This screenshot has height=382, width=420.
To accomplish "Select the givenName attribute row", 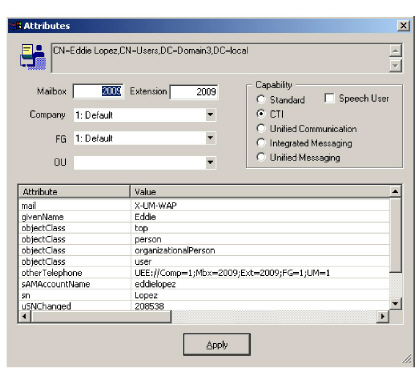I will [x=204, y=217].
